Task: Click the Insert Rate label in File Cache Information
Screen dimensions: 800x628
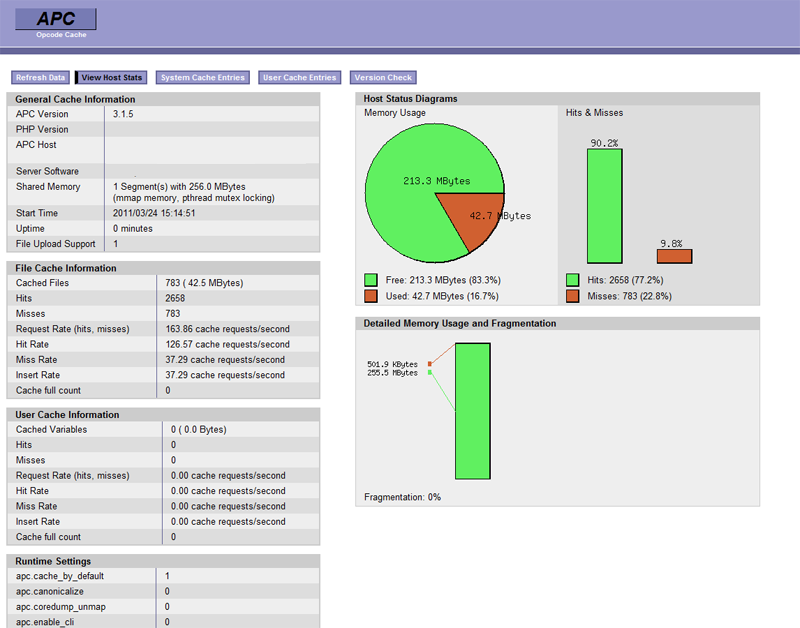Action: click(x=38, y=375)
